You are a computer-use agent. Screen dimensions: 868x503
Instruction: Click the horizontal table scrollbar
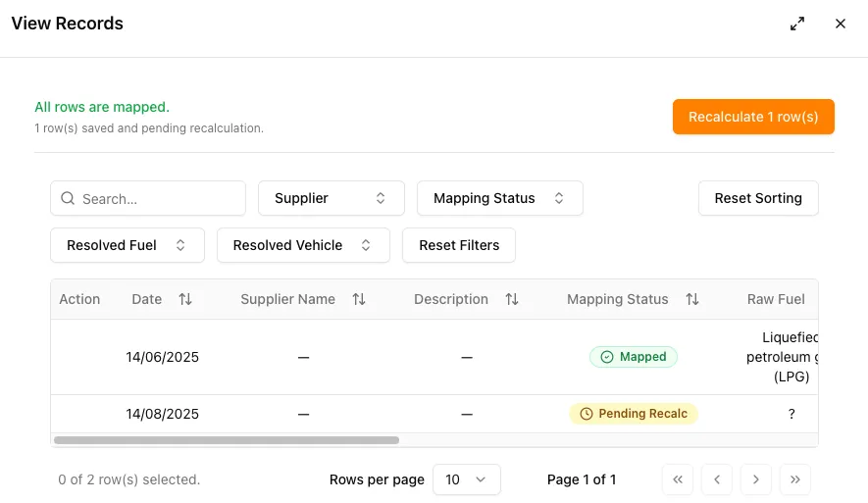pos(227,440)
